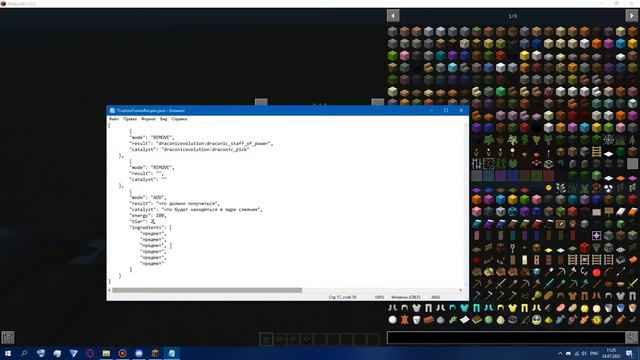Open the Формат menu in Notepad

point(149,119)
